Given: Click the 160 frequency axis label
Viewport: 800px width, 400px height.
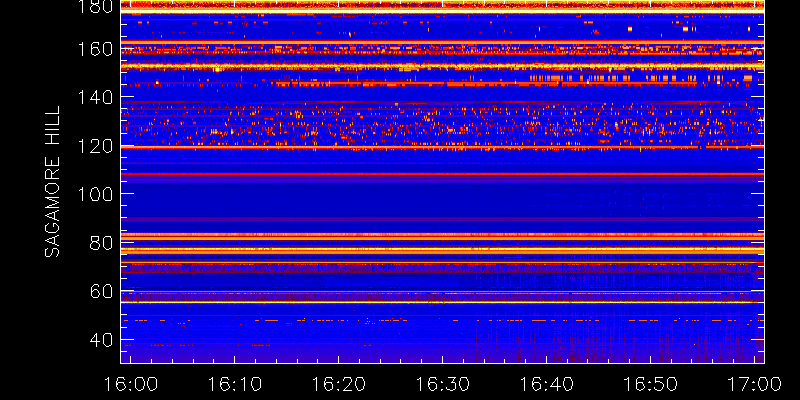Looking at the screenshot, I should coord(95,49).
